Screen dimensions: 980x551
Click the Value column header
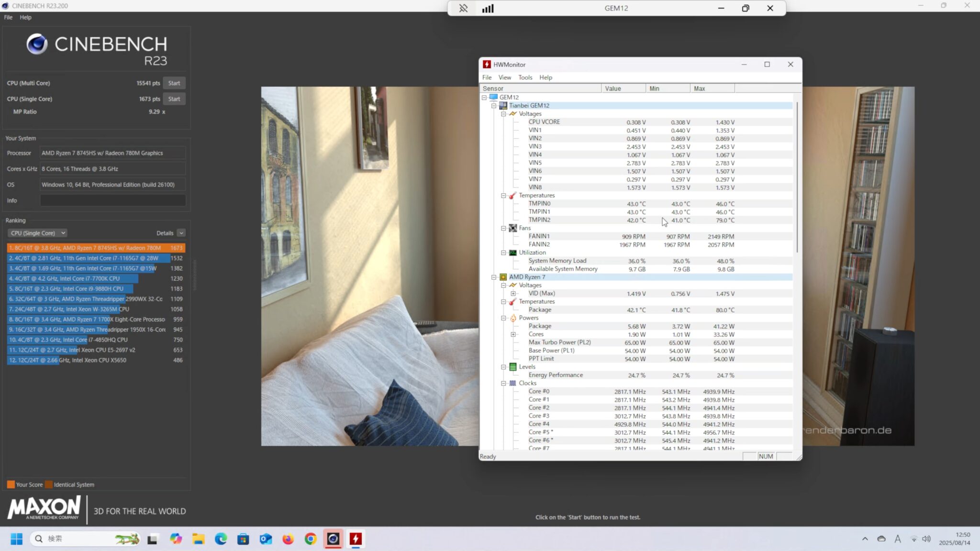(x=624, y=88)
